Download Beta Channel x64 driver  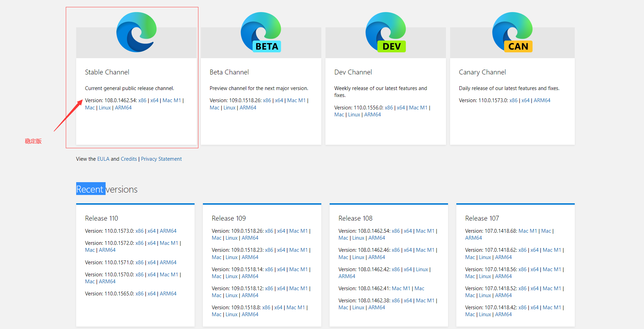click(279, 100)
